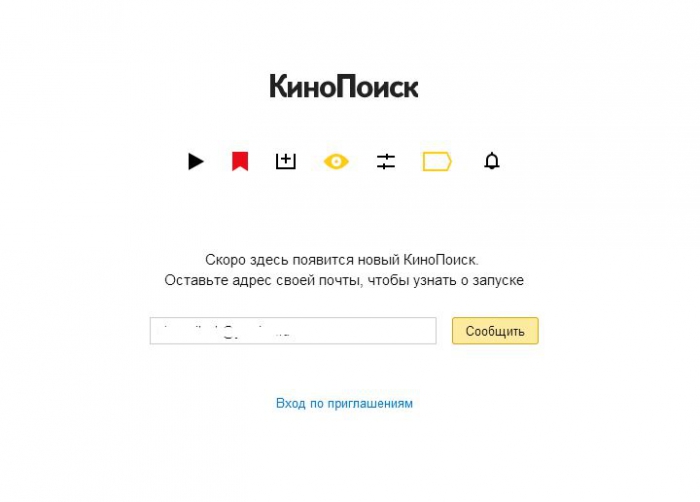Click the КиноПоиск logo
The height and width of the screenshot is (502, 700).
(344, 86)
